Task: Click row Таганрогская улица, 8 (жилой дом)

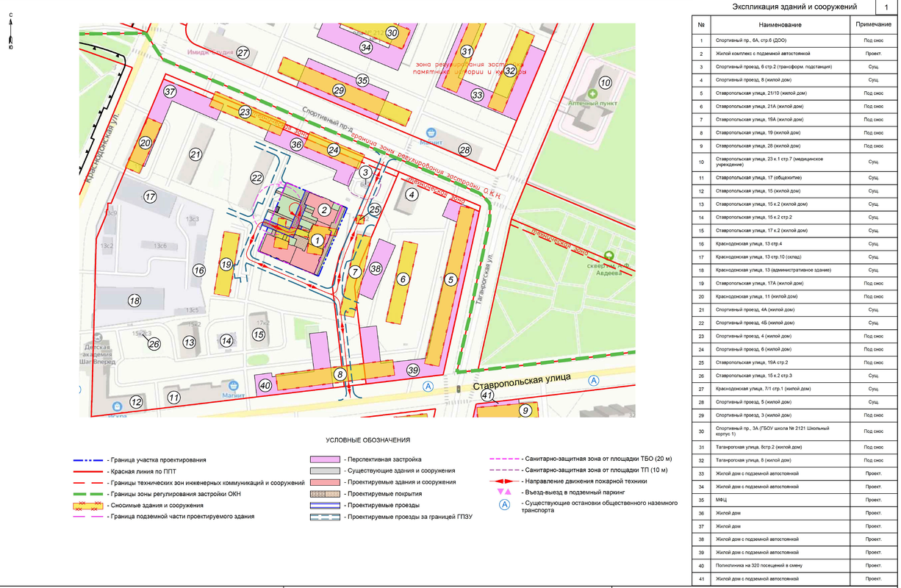Action: [794, 460]
